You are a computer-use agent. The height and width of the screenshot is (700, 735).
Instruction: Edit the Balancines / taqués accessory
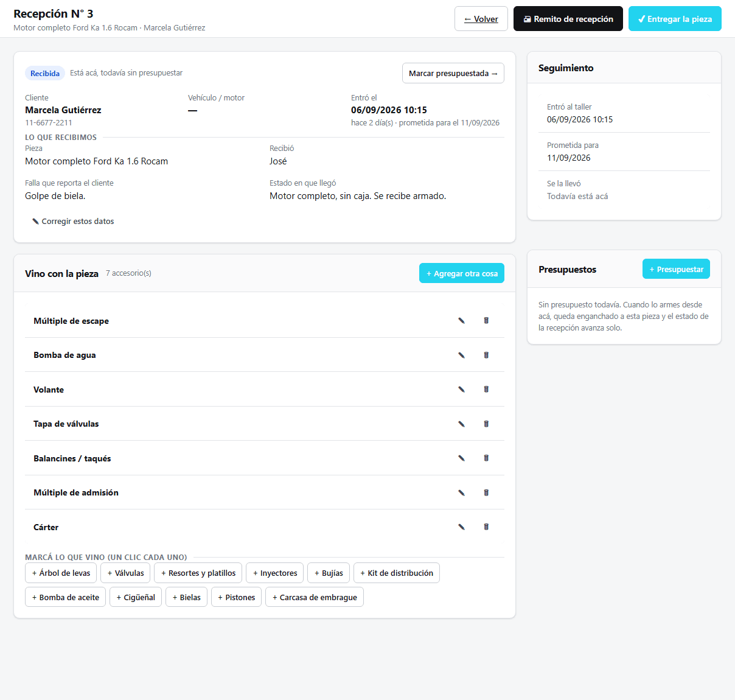[x=461, y=458]
